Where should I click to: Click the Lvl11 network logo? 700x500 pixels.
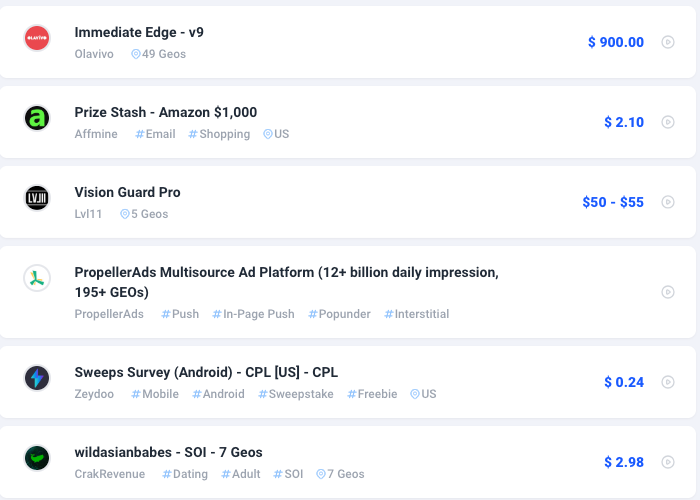pos(37,198)
